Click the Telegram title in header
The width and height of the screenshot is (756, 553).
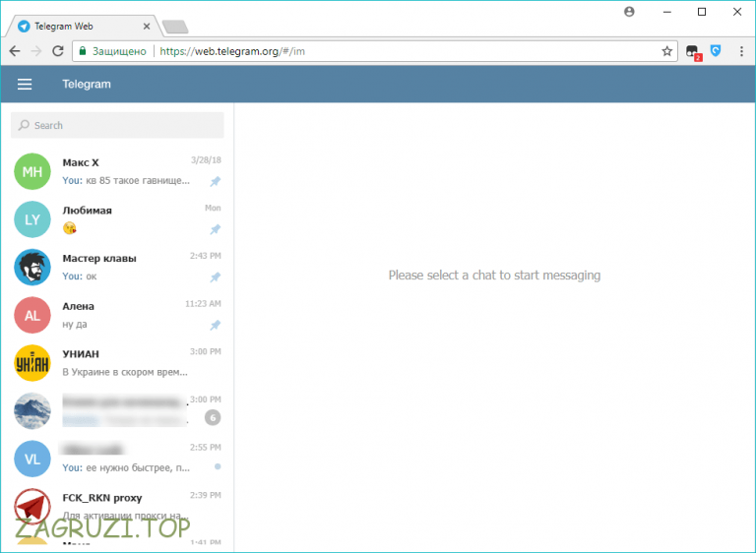click(87, 85)
